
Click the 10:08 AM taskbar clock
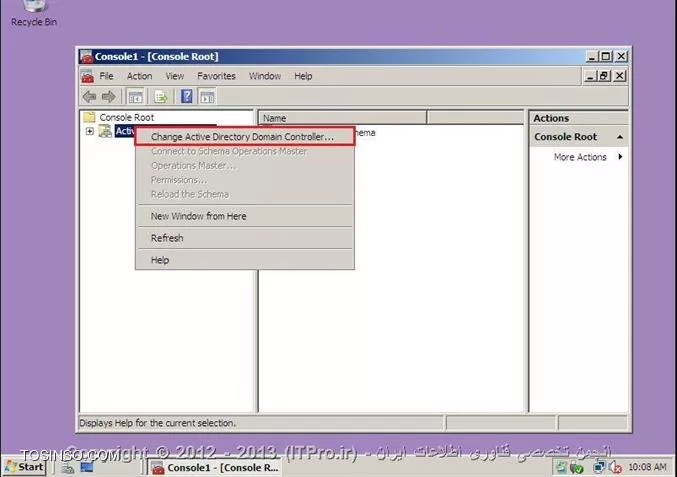coord(647,467)
